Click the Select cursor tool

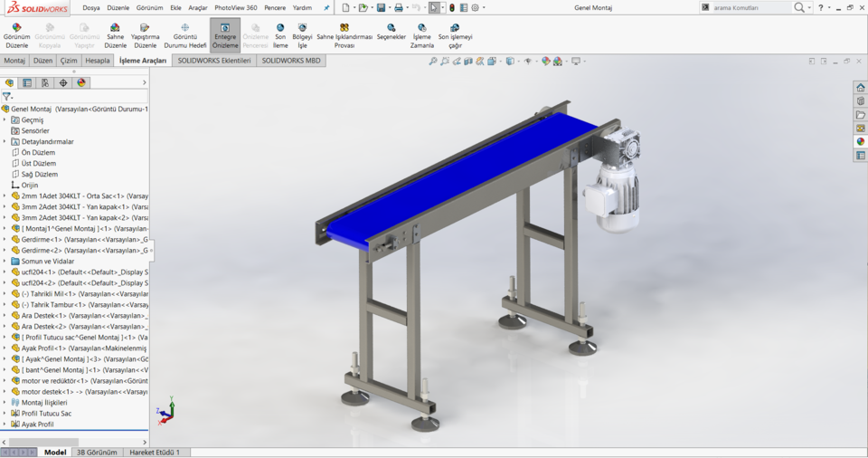click(x=434, y=8)
